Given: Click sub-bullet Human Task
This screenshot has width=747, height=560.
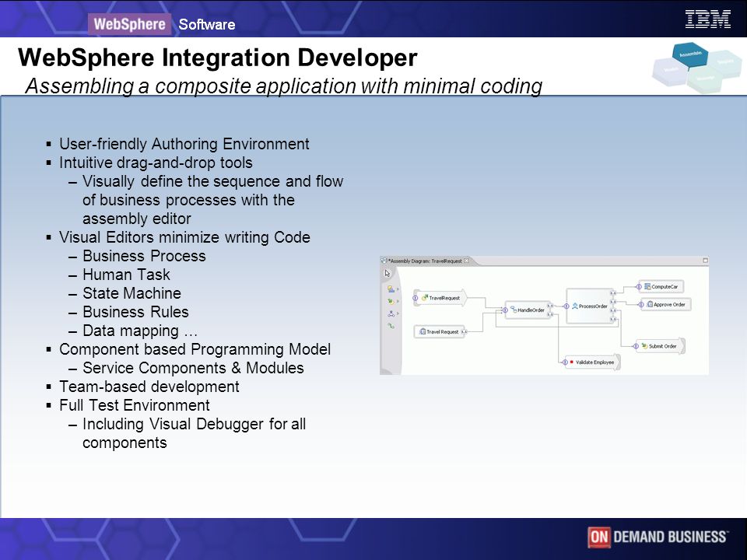Looking at the screenshot, I should pyautogui.click(x=126, y=275).
